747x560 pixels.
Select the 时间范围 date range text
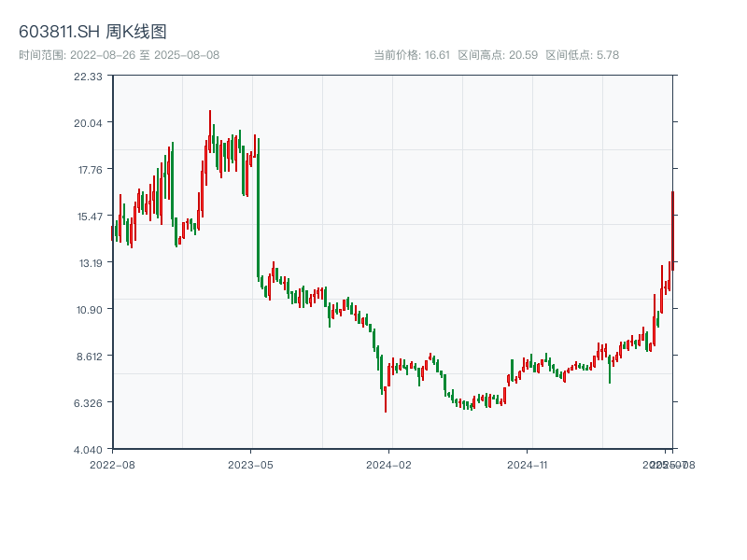[x=119, y=55]
